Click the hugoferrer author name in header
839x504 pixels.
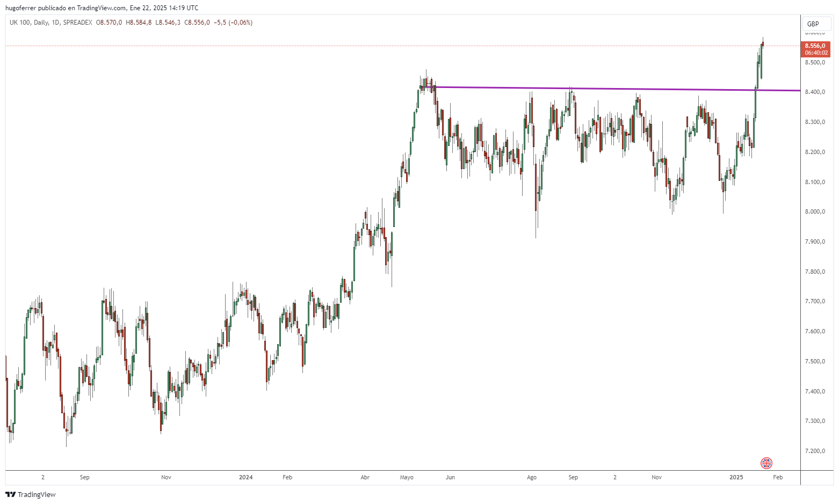click(x=20, y=8)
